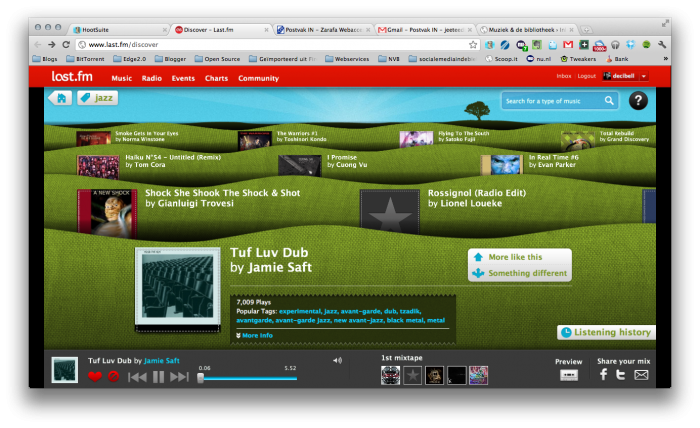Mute the player volume speaker icon
This screenshot has width=700, height=428.
[338, 360]
